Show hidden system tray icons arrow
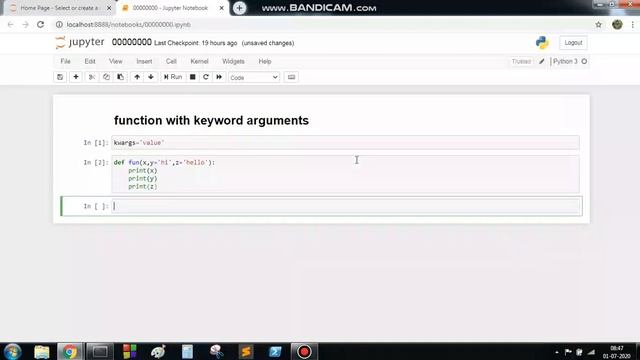This screenshot has width=640, height=360. (557, 352)
